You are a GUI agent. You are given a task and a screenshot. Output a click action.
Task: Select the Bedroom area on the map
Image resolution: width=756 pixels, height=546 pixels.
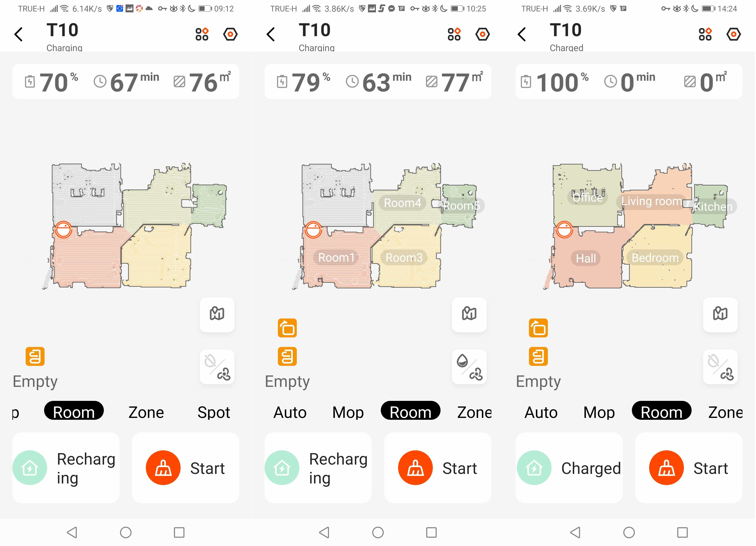(x=655, y=257)
